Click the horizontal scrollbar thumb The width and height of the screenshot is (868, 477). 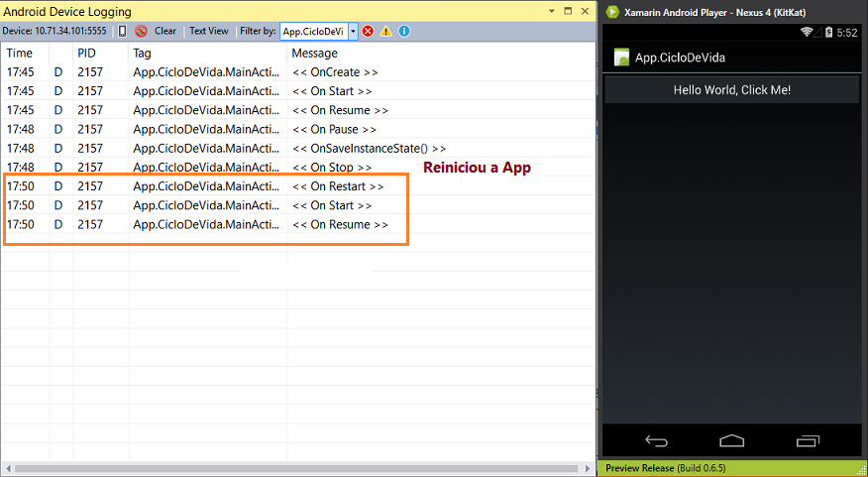point(296,469)
